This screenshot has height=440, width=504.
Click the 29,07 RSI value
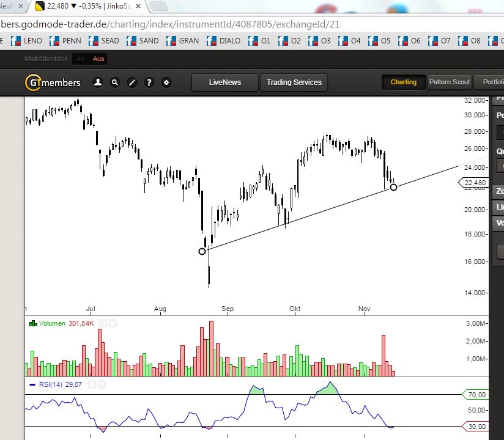coord(73,384)
